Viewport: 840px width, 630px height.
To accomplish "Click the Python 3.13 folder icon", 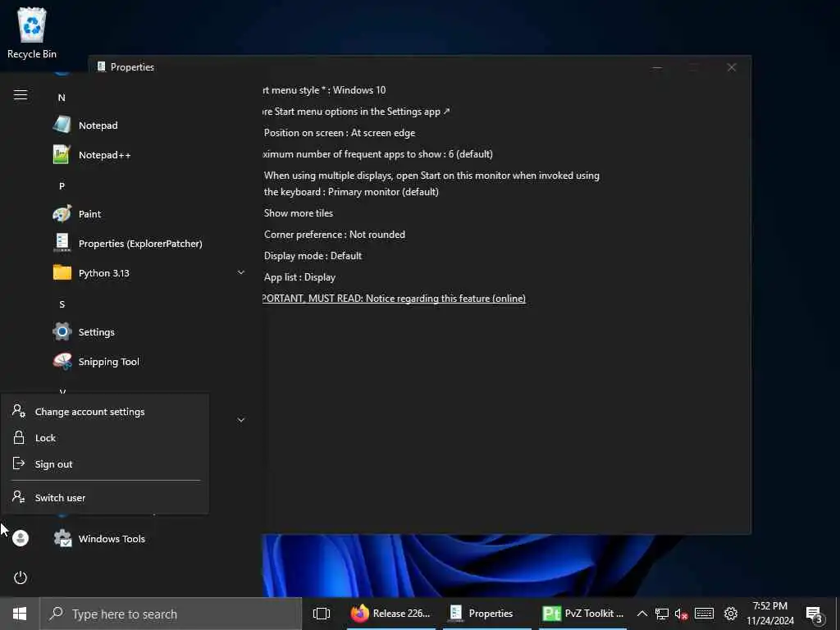I will point(62,272).
